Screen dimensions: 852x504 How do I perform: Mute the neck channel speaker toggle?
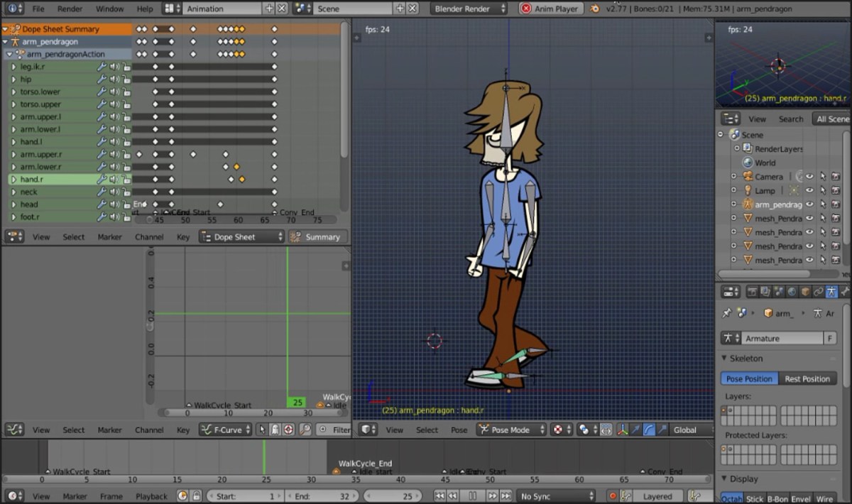[x=114, y=192]
